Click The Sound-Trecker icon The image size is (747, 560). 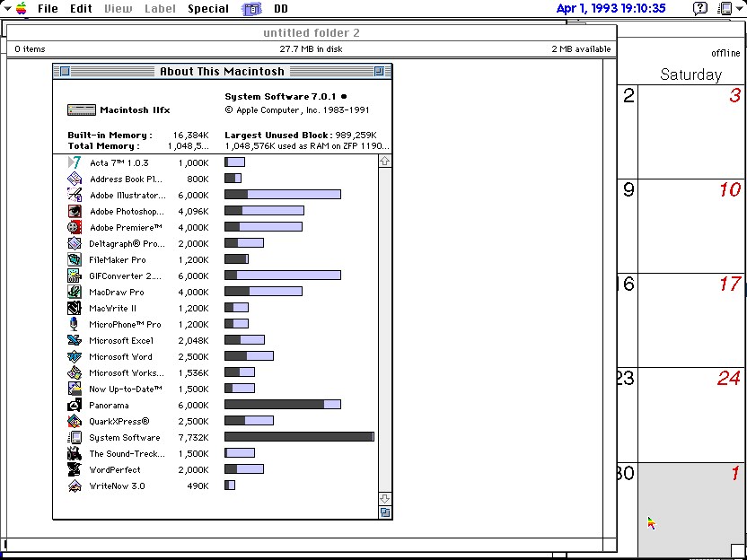tap(75, 454)
